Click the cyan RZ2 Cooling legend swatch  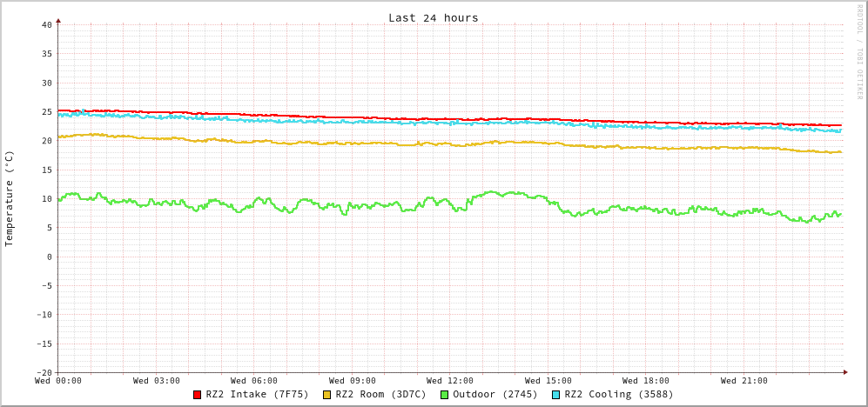point(555,395)
